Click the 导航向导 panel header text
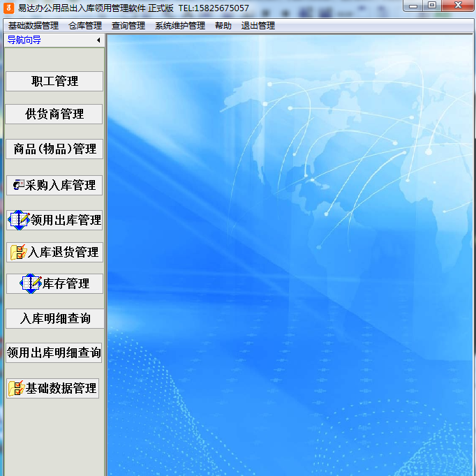This screenshot has height=476, width=476. (24, 40)
